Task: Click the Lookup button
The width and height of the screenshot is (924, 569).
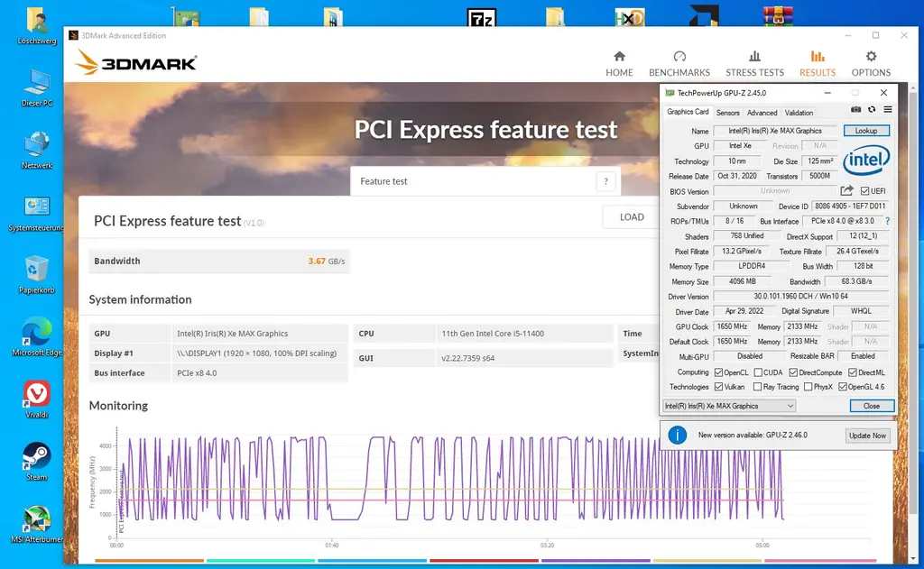Action: tap(865, 131)
